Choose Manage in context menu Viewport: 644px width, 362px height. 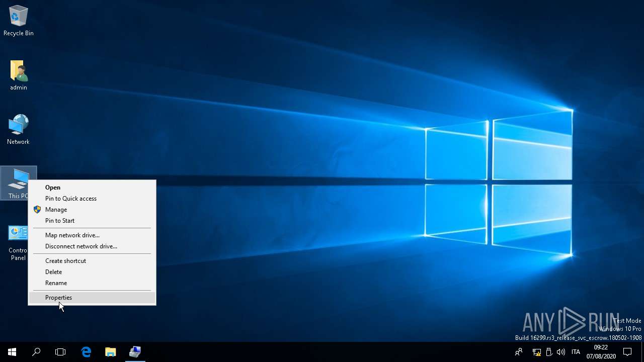click(x=92, y=210)
